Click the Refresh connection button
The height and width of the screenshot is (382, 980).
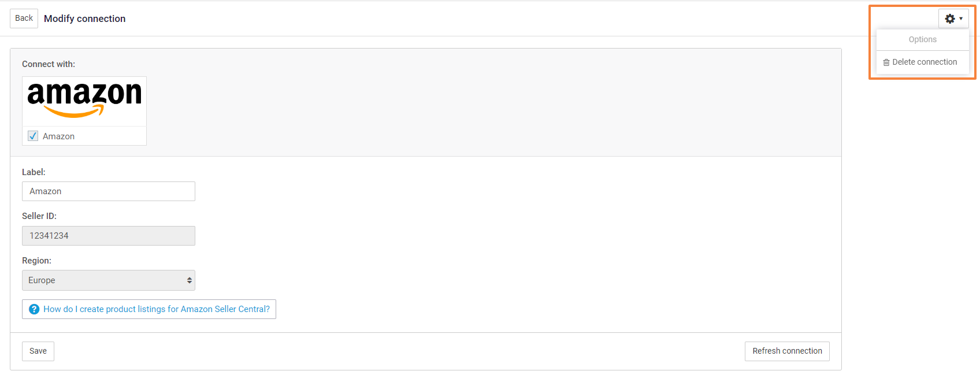[787, 351]
